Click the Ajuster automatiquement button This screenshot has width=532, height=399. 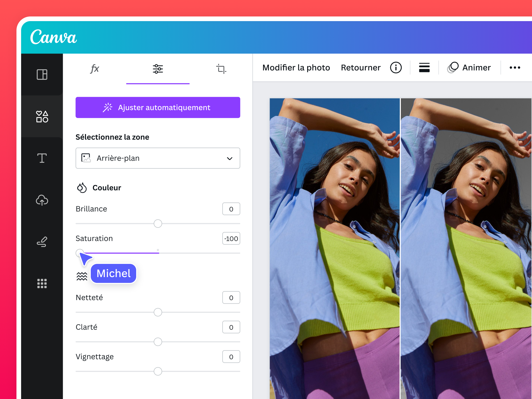[x=158, y=107]
